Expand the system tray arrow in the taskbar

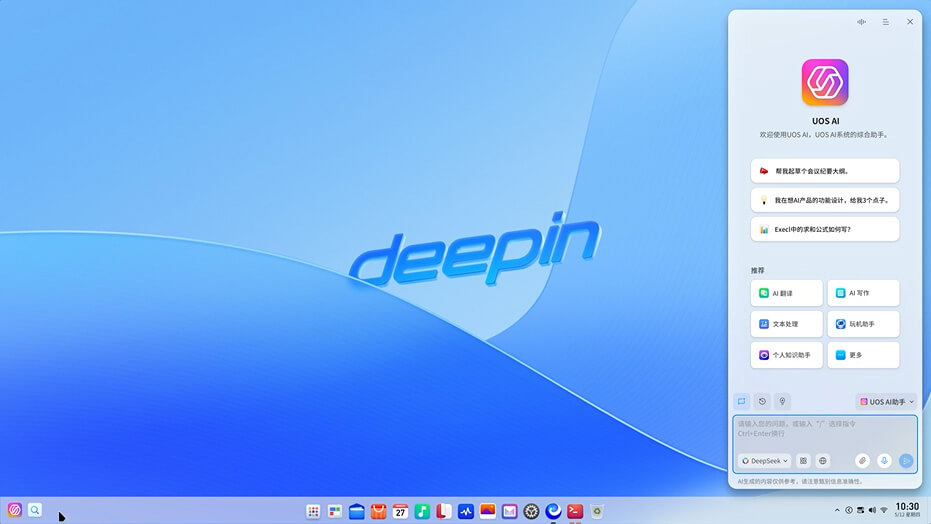point(836,510)
